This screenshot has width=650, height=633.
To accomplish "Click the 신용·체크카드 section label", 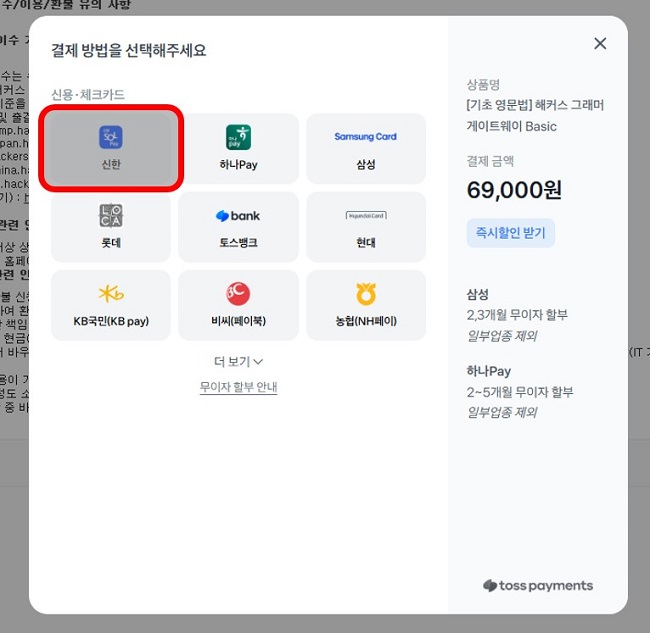I will coord(88,95).
